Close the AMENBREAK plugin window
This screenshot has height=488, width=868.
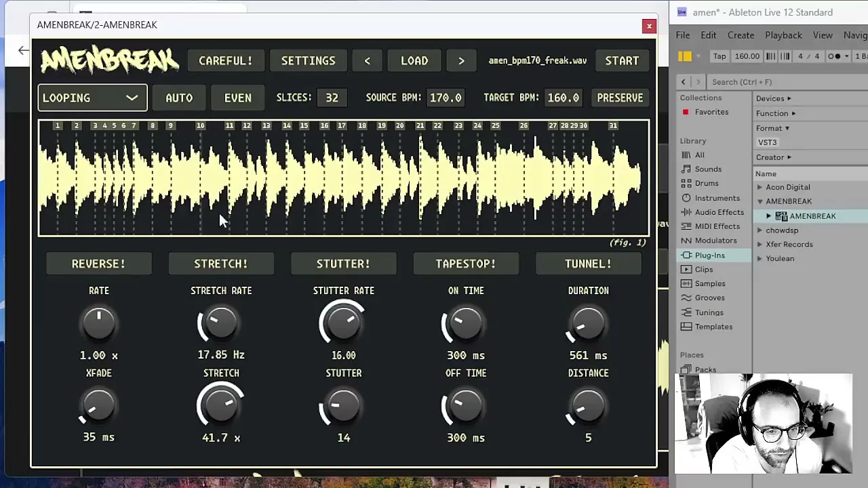click(649, 26)
